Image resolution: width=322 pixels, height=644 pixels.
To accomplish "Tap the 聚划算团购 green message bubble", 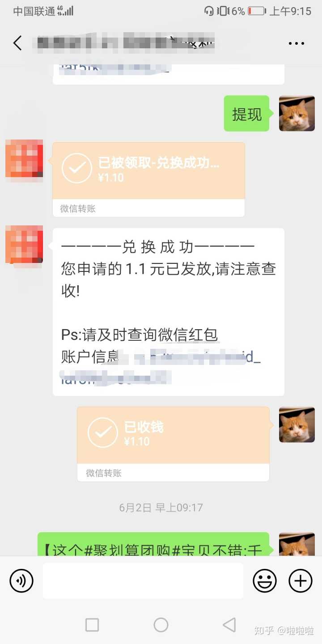I will click(x=153, y=544).
